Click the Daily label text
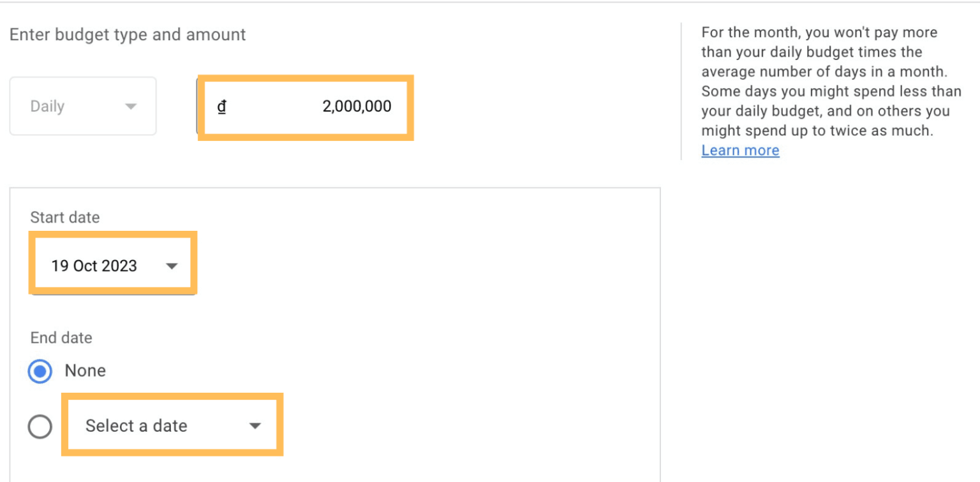 tap(47, 106)
